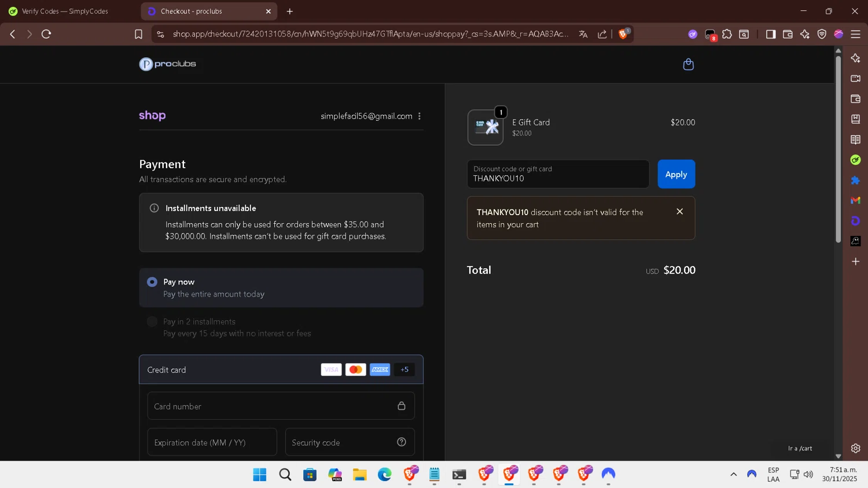Click the proclubs logo
Viewport: 868px width, 488px height.
(167, 64)
